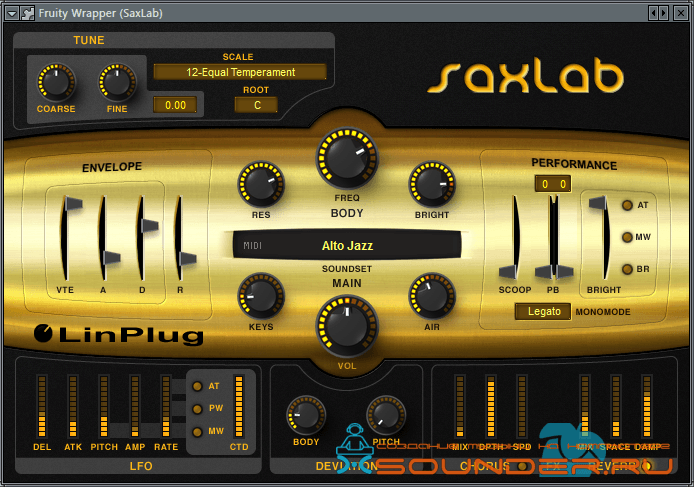Toggle the Performance MW brightness source
This screenshot has width=694, height=487.
pyautogui.click(x=627, y=237)
